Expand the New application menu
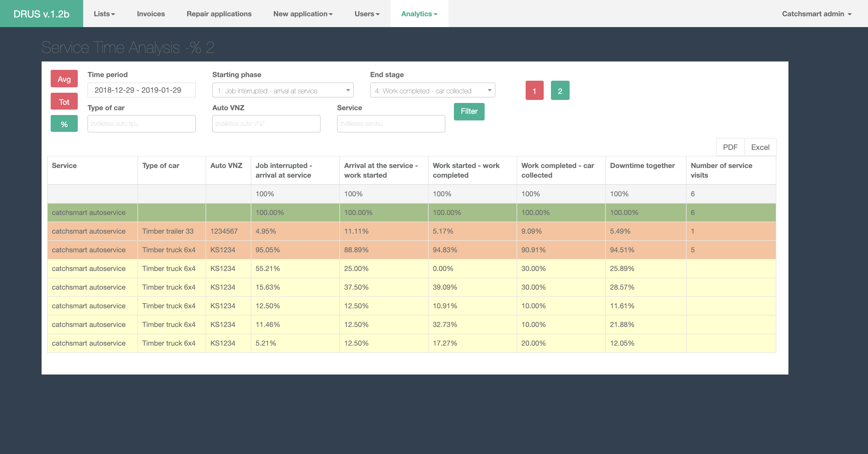The image size is (868, 454). pyautogui.click(x=303, y=14)
